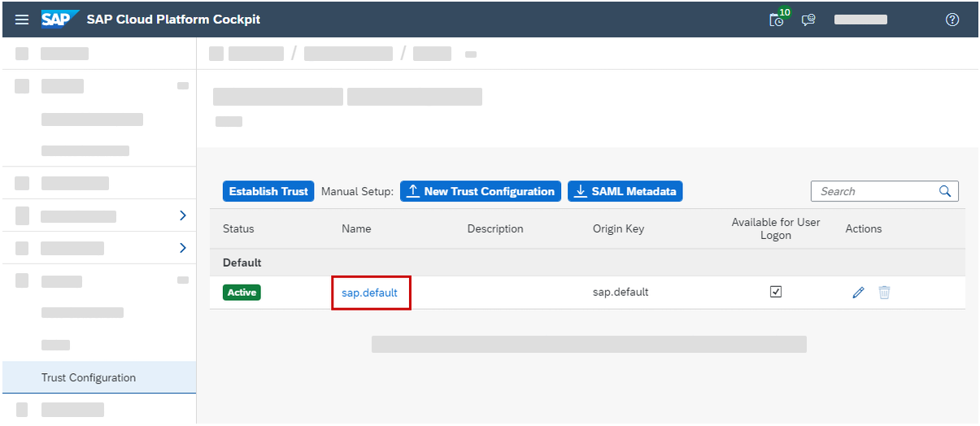Click the Active status badge
Image resolution: width=980 pixels, height=426 pixels.
pos(242,293)
